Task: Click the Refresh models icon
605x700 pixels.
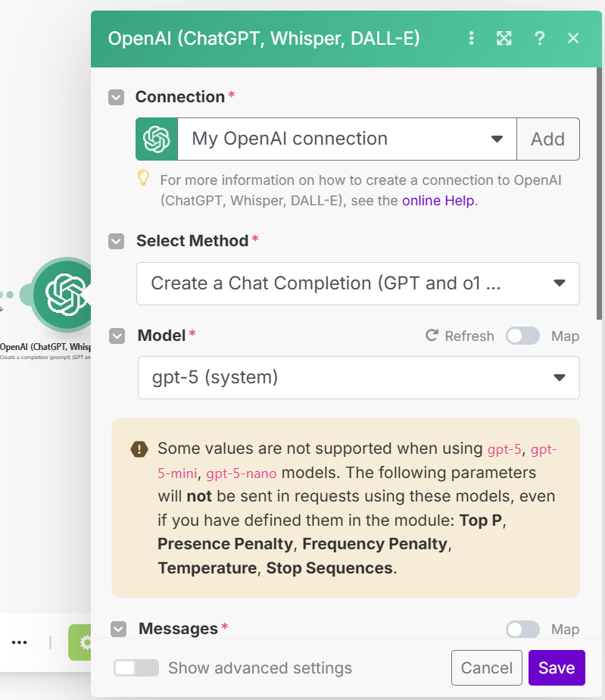Action: click(x=432, y=336)
